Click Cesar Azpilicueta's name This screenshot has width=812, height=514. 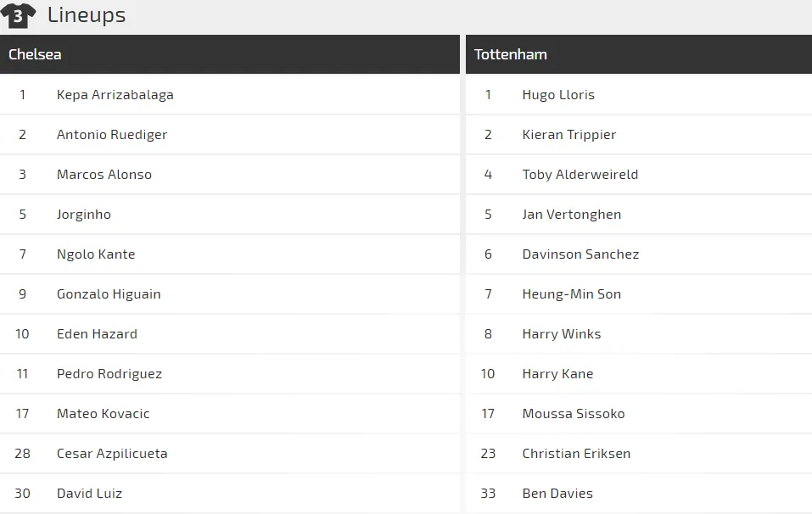(112, 453)
